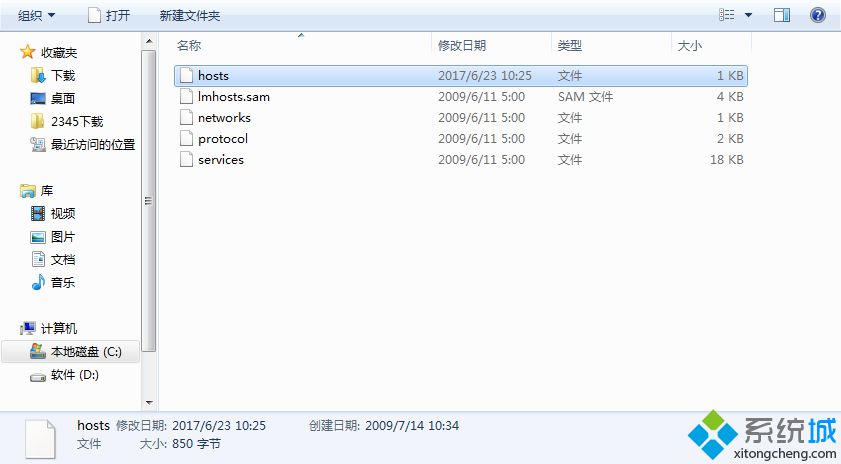Open 最近访问的位置
Image resolution: width=841 pixels, height=464 pixels.
tap(93, 144)
